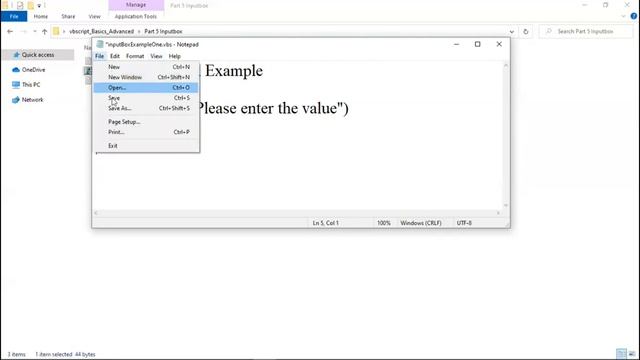This screenshot has height=360, width=640.
Task: Switch to large icons view in Explorer status bar
Action: click(x=632, y=354)
